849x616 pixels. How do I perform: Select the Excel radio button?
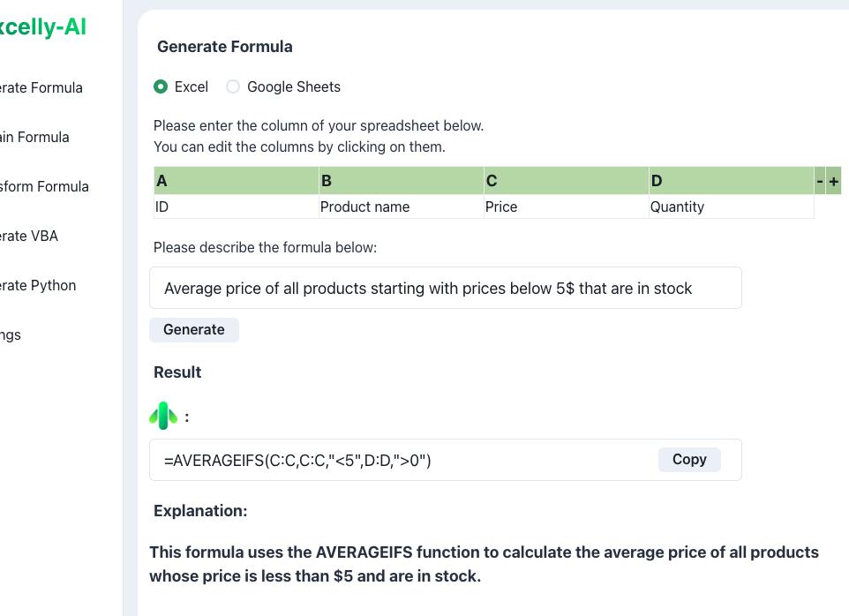click(x=161, y=86)
